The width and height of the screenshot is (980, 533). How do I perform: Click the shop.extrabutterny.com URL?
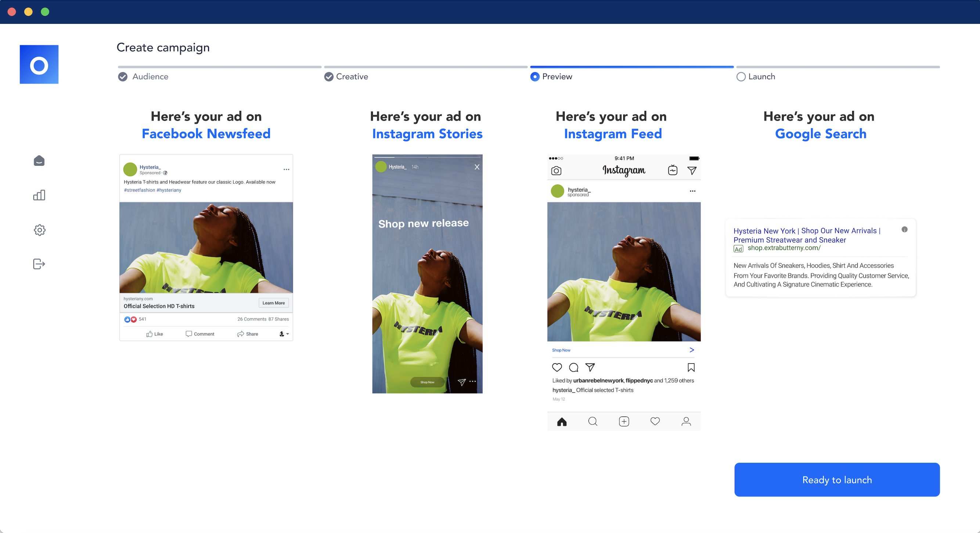coord(784,248)
